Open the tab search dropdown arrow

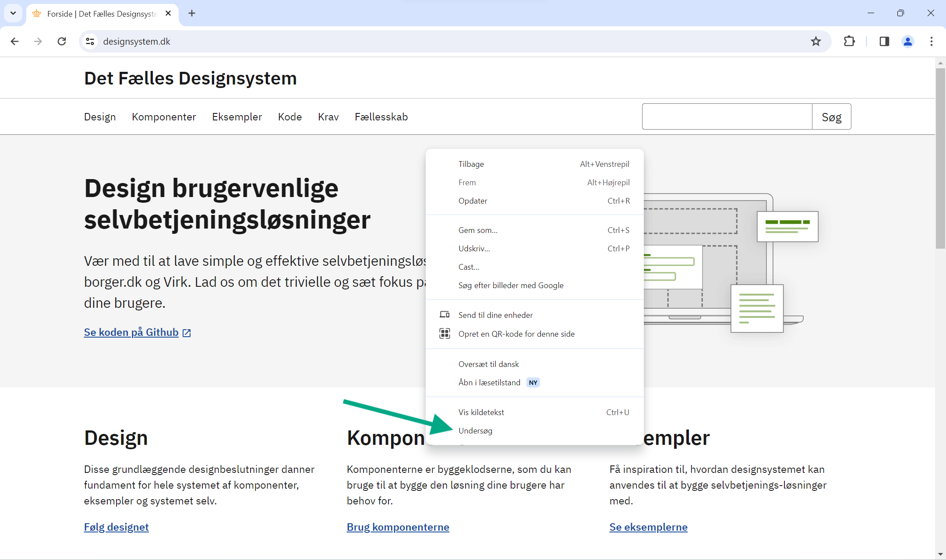click(x=13, y=13)
